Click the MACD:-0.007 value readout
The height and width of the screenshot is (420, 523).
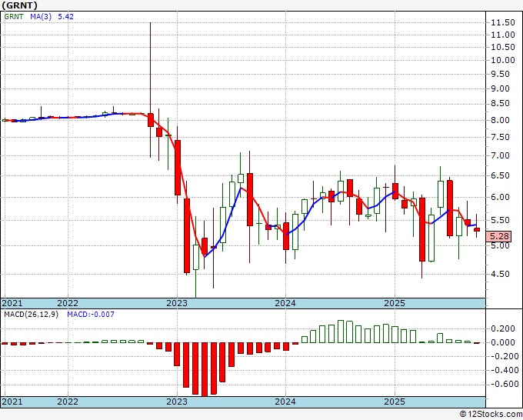click(91, 315)
